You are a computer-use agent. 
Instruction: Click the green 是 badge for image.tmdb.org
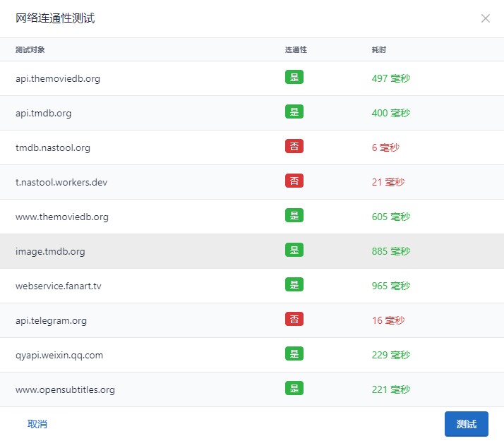coord(294,250)
